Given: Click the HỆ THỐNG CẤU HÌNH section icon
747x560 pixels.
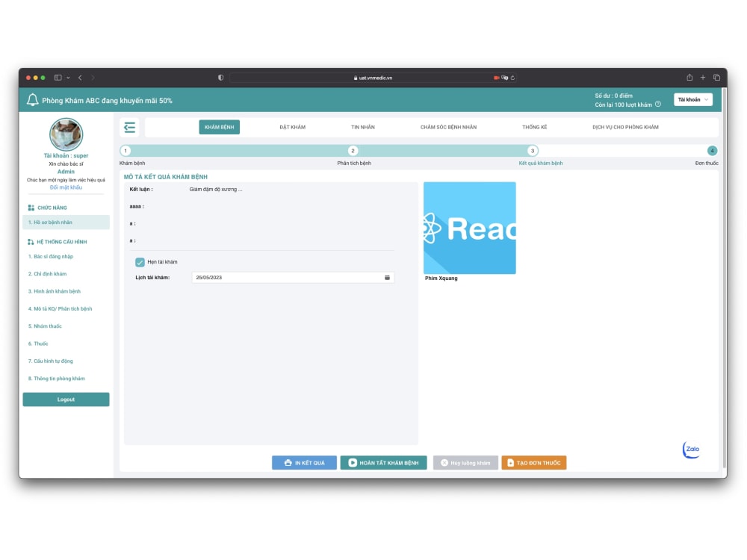Looking at the screenshot, I should [x=31, y=242].
